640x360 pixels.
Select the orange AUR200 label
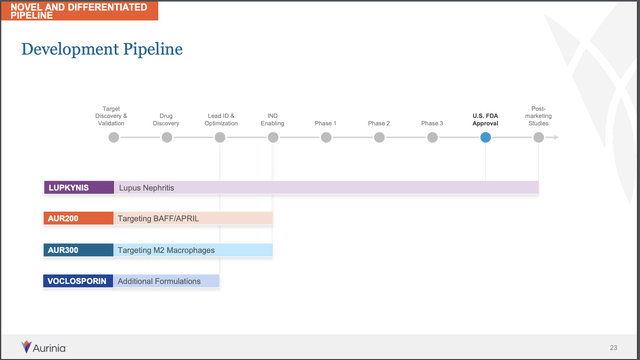click(78, 218)
